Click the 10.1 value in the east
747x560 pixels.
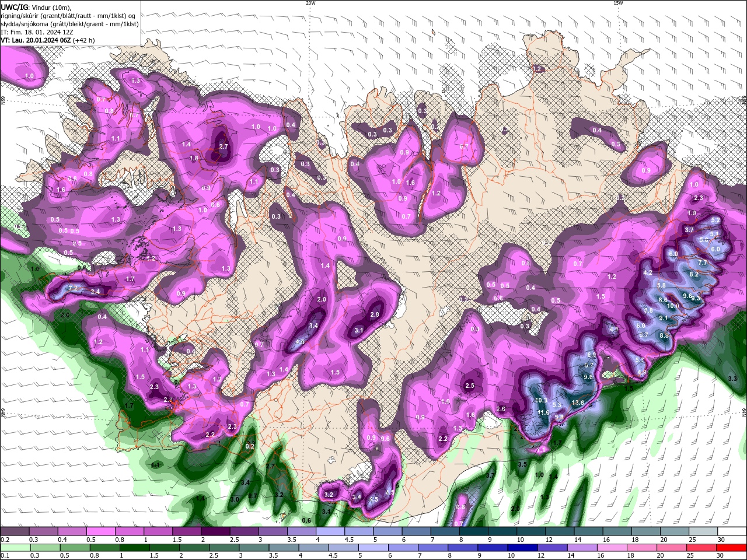pyautogui.click(x=673, y=306)
